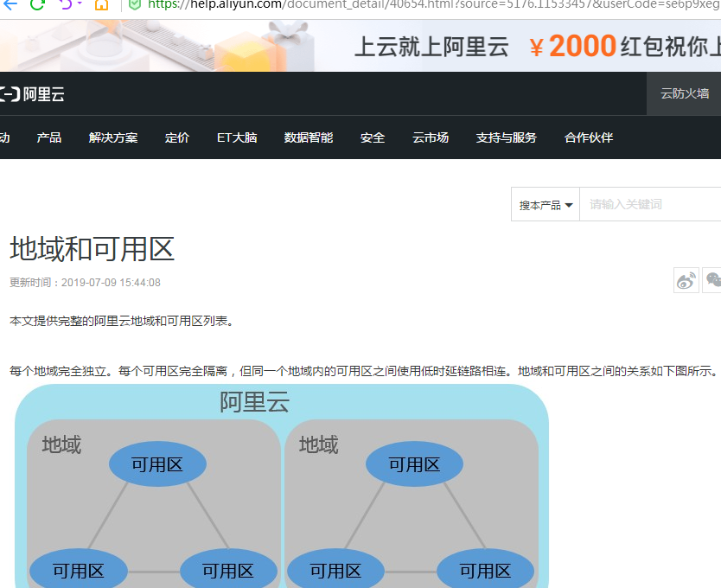
Task: Go to the 定价 menu item
Action: pyautogui.click(x=177, y=137)
